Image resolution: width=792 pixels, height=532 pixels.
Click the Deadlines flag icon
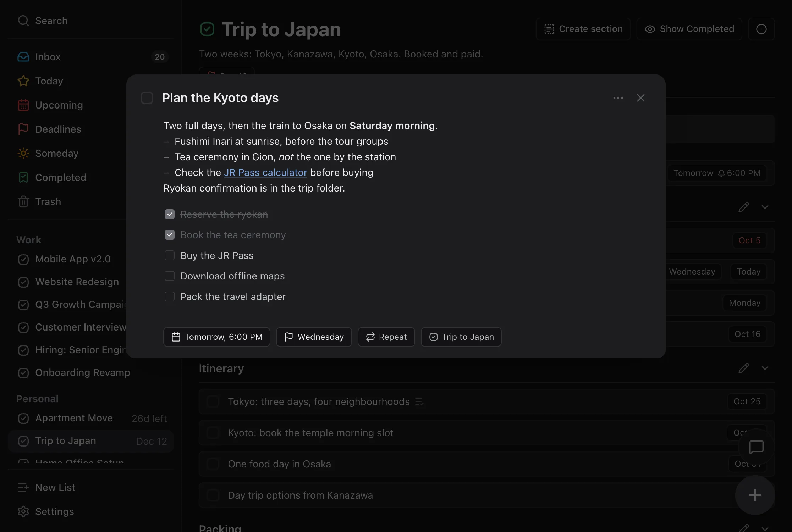coord(23,129)
